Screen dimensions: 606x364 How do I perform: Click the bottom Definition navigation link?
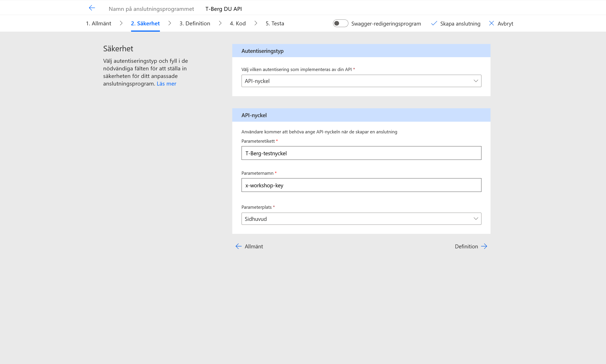click(x=471, y=246)
